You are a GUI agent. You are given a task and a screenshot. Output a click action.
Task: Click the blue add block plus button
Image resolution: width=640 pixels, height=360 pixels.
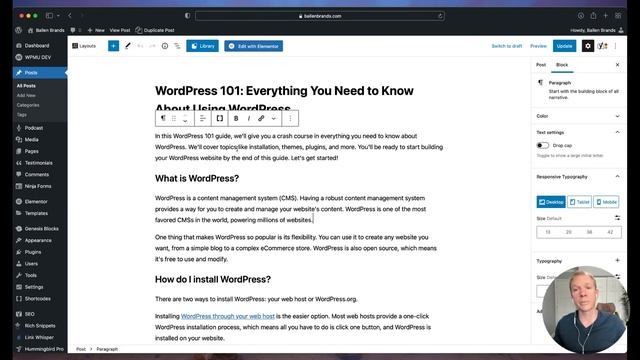click(x=113, y=46)
